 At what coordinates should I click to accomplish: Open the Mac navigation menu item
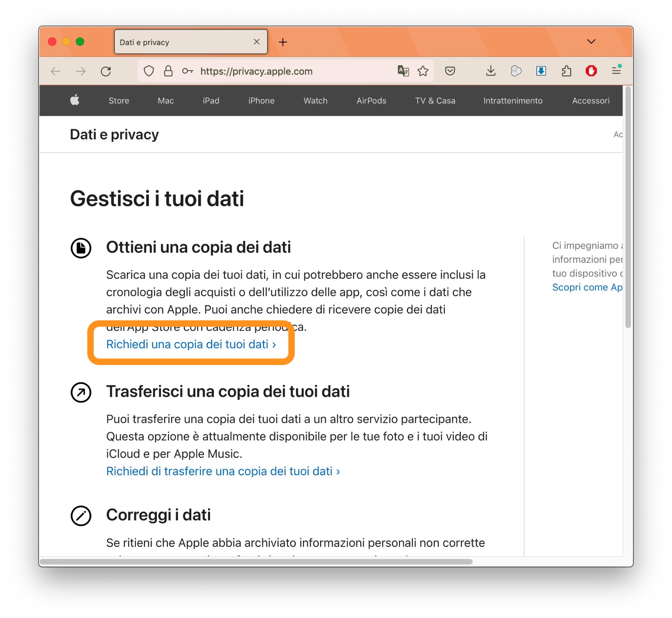pyautogui.click(x=165, y=101)
